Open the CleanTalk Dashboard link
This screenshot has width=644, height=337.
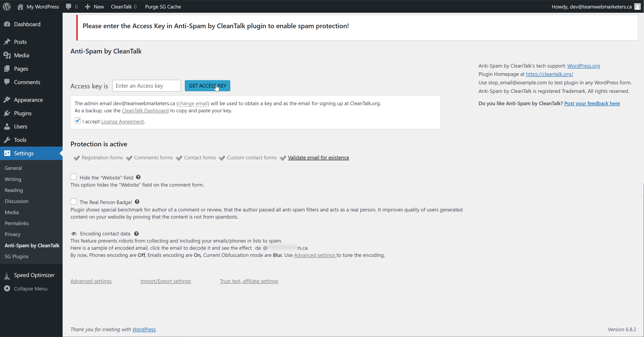[x=145, y=110]
